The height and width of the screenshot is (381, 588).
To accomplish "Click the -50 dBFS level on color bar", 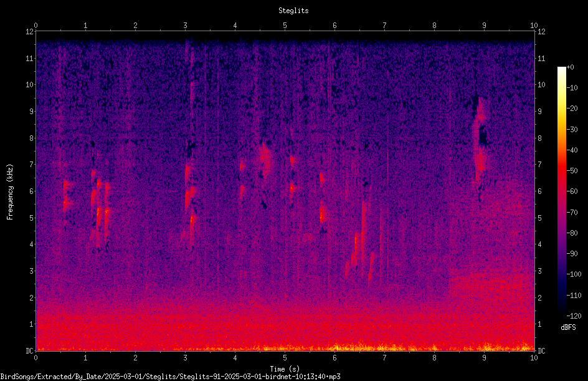I will click(x=572, y=171).
